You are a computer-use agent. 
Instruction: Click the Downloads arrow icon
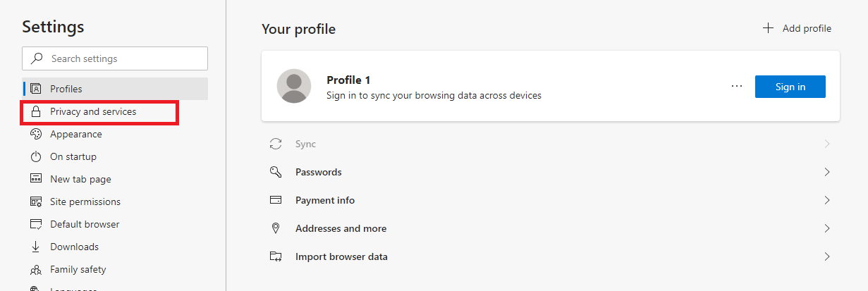click(36, 247)
